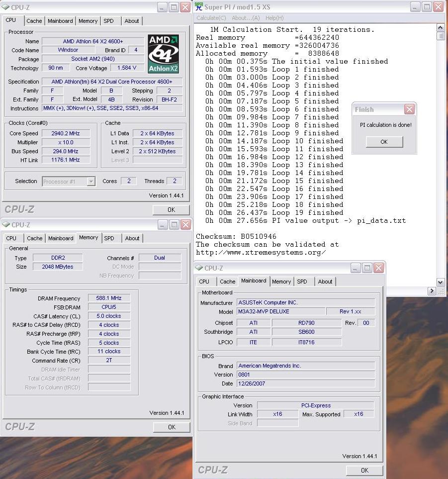Minimize the Super PI window
This screenshot has height=479, width=448.
(x=415, y=7)
